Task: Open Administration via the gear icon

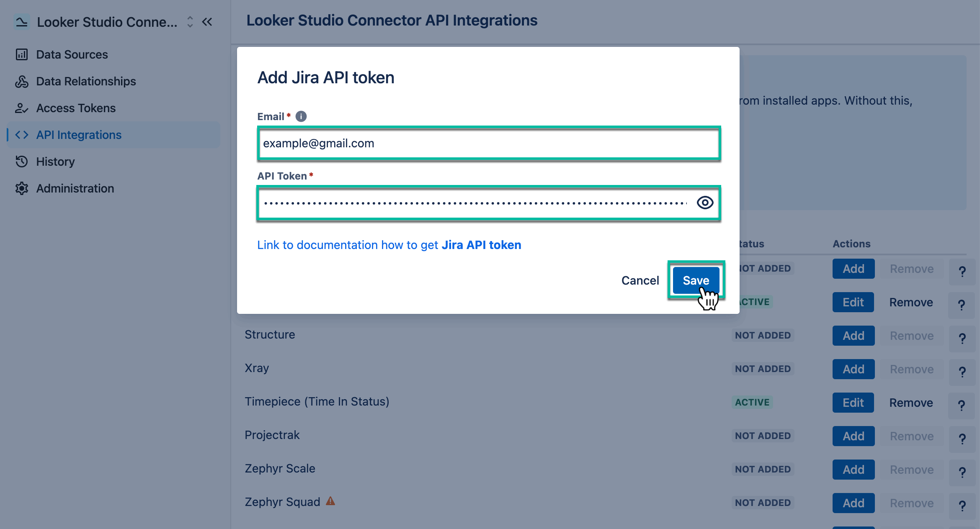Action: [22, 188]
